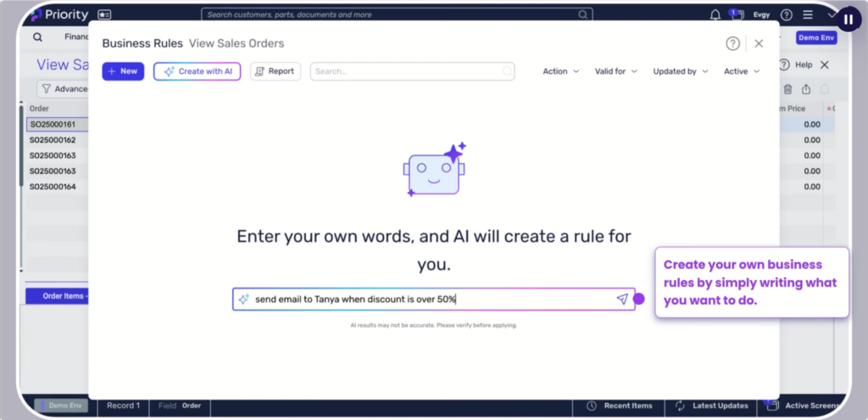Click the AI results accuracy disclaimer text

[x=433, y=325]
